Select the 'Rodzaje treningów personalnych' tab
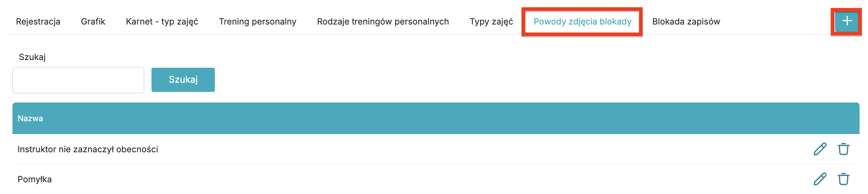Screen dimensions: 868x194 [383, 22]
